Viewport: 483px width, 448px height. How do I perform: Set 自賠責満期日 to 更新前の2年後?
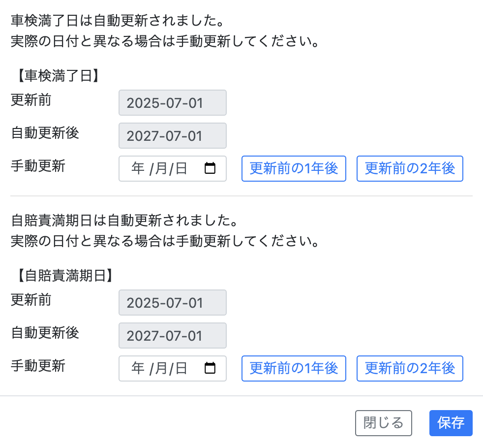(410, 368)
